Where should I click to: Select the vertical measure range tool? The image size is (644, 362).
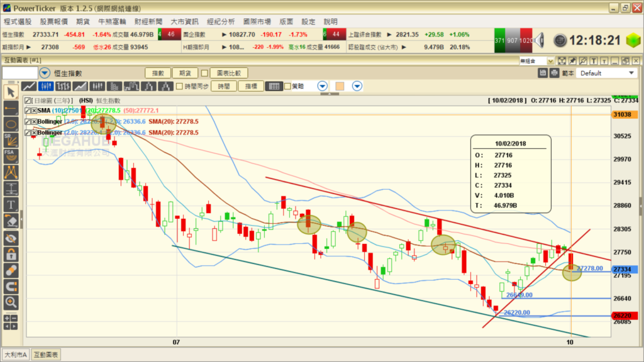[x=11, y=189]
